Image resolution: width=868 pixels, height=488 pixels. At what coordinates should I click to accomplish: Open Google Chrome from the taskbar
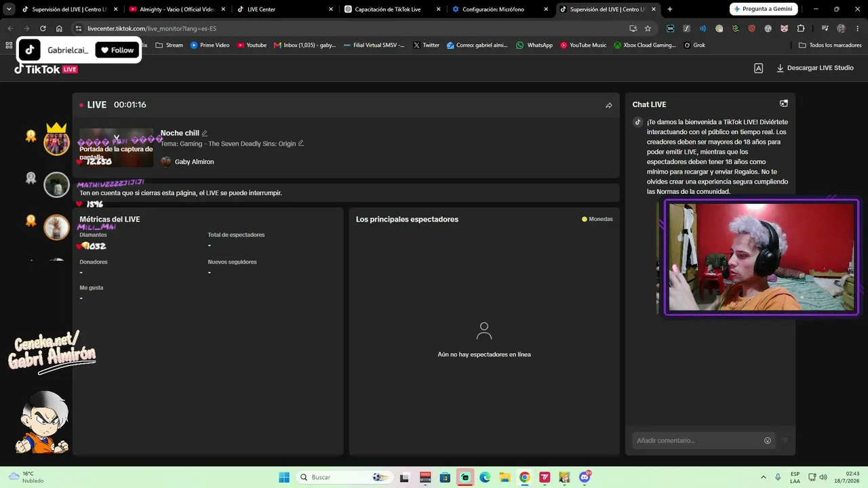click(524, 477)
